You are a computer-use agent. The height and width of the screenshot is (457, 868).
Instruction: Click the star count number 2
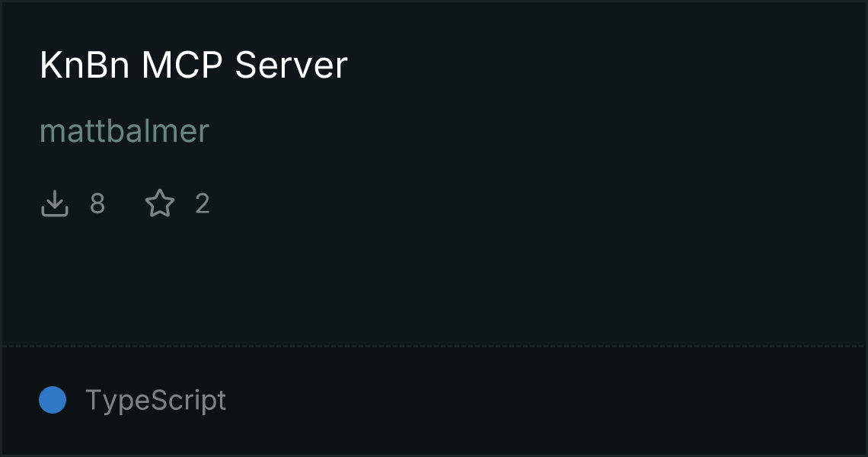tap(203, 203)
